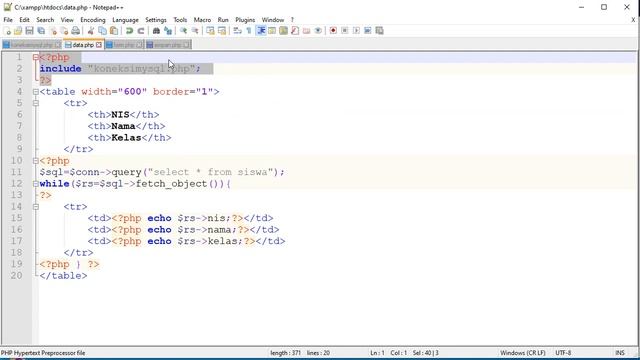Open the Plugins menu
The width and height of the screenshot is (640, 360).
click(x=245, y=20)
